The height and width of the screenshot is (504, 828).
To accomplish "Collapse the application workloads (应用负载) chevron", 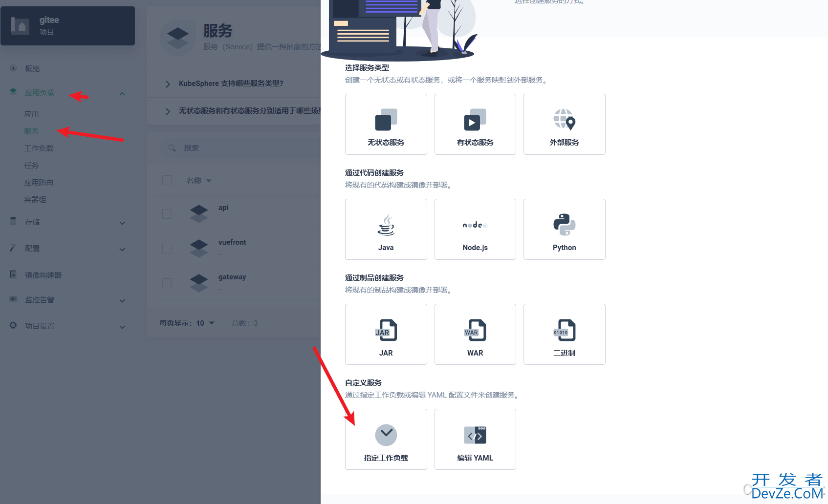I will pyautogui.click(x=122, y=93).
